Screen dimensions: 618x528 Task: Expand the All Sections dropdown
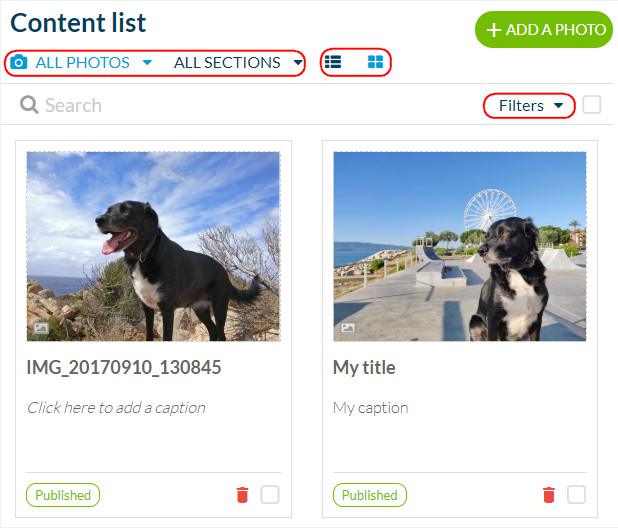[237, 63]
